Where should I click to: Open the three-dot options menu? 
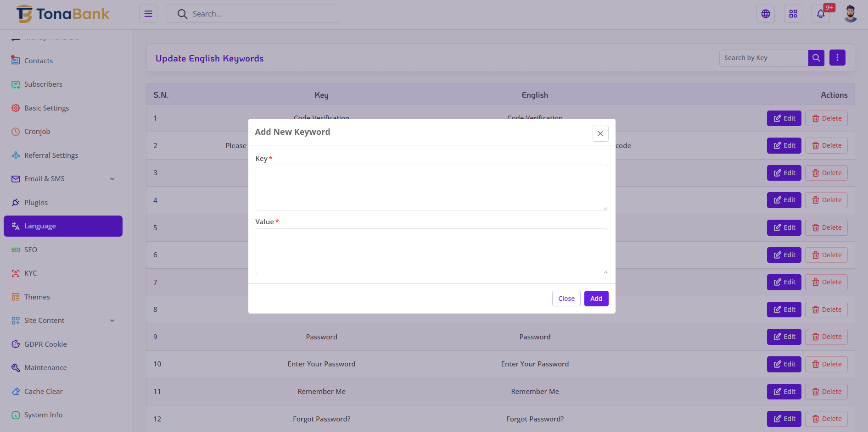click(x=837, y=58)
